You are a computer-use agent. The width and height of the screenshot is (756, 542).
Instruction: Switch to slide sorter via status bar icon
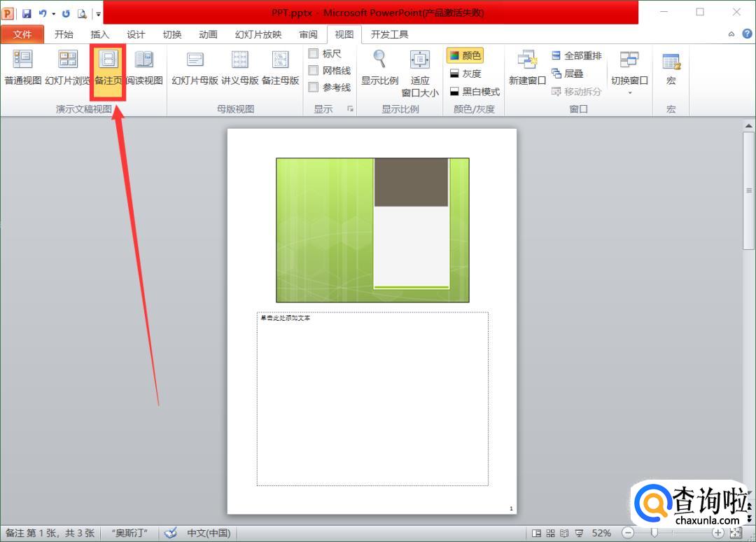click(550, 533)
